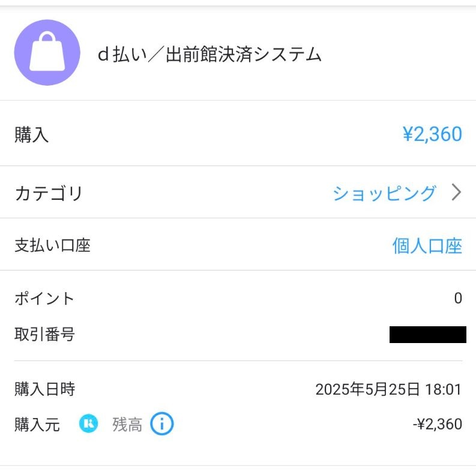Click the purple shopping bag icon
The width and height of the screenshot is (476, 472).
point(47,53)
